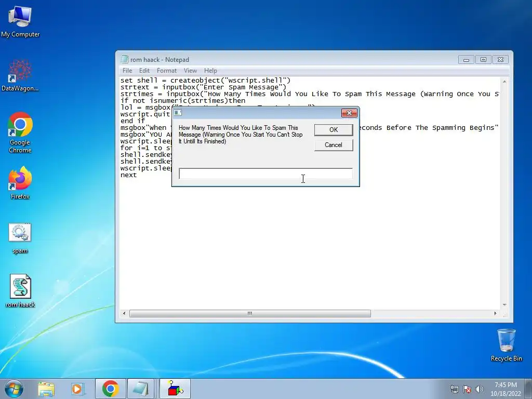Switch to Notepad taskbar button
Screen dimensions: 532x399
click(140, 389)
